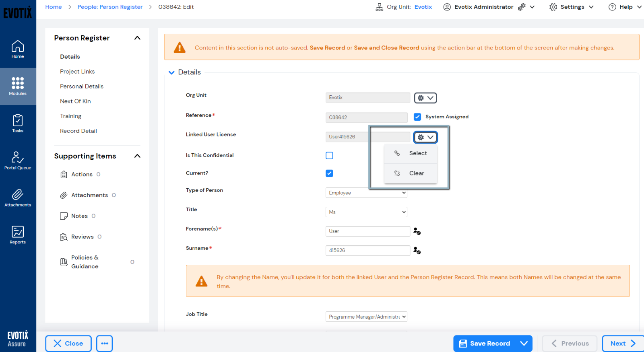Viewport: 644px width, 352px height.
Task: Open Attachments in the blue sidebar
Action: (18, 198)
